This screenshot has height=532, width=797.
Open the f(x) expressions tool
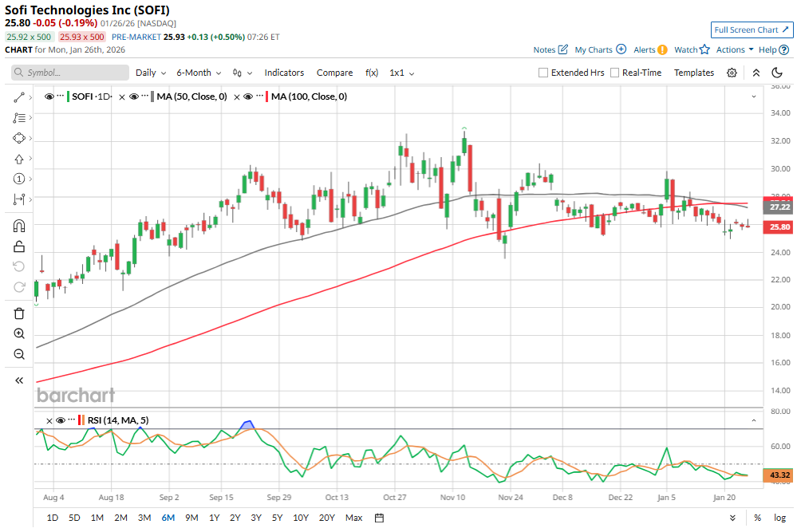pyautogui.click(x=372, y=73)
